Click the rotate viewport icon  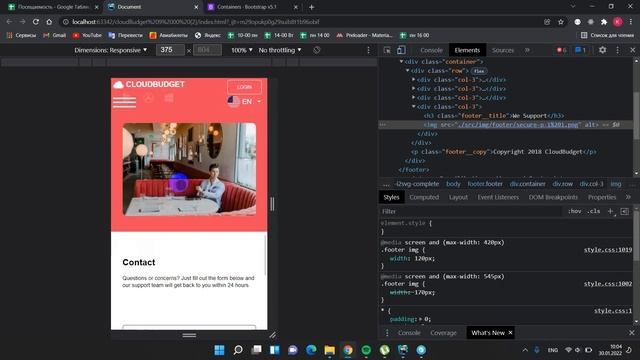point(316,50)
